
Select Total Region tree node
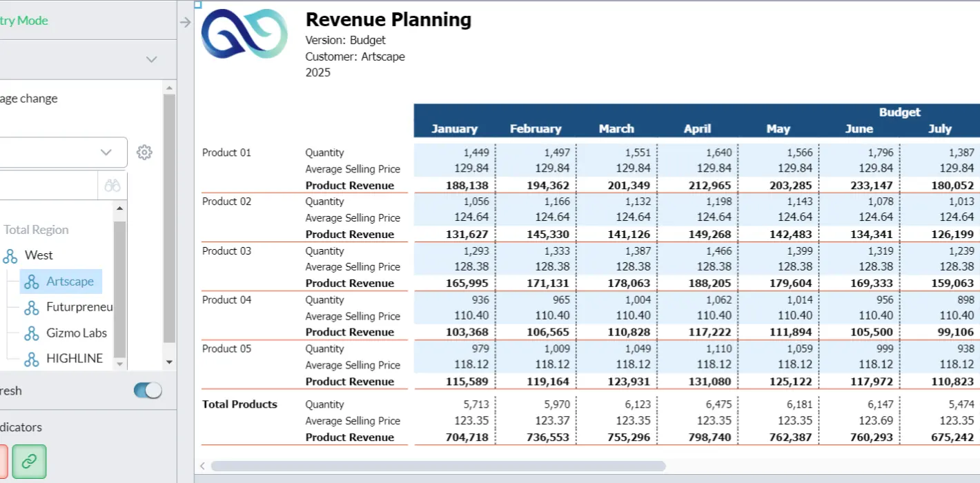(36, 230)
